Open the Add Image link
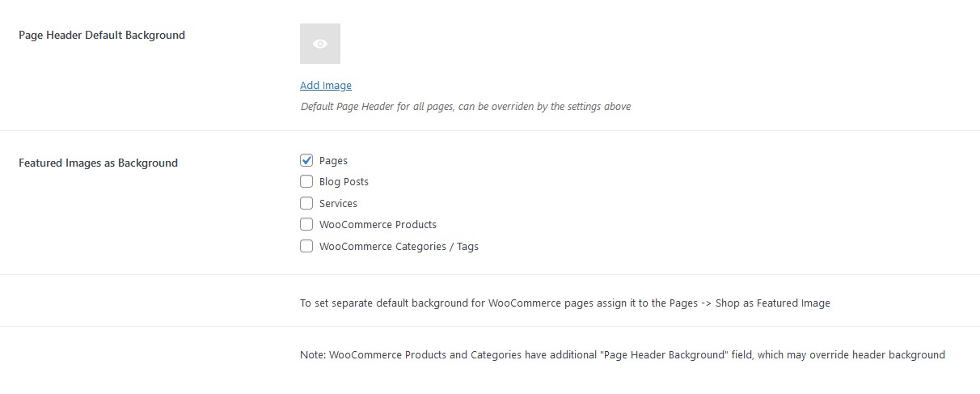Image resolution: width=980 pixels, height=394 pixels. click(x=326, y=85)
